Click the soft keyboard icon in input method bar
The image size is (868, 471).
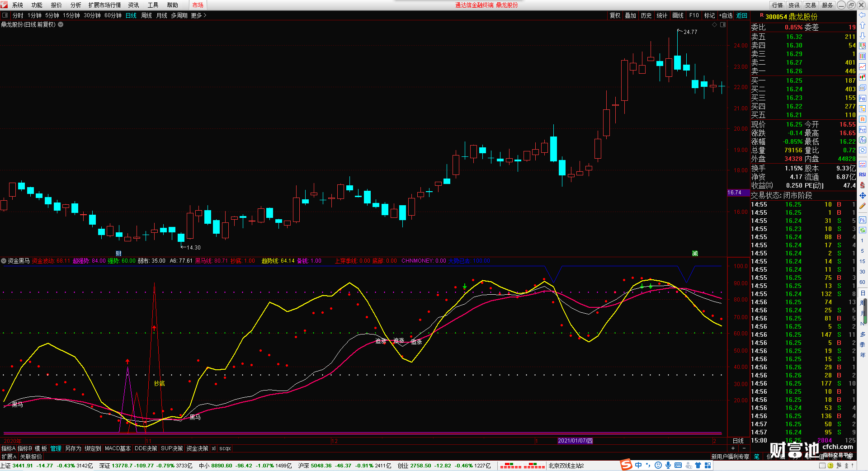pyautogui.click(x=678, y=465)
